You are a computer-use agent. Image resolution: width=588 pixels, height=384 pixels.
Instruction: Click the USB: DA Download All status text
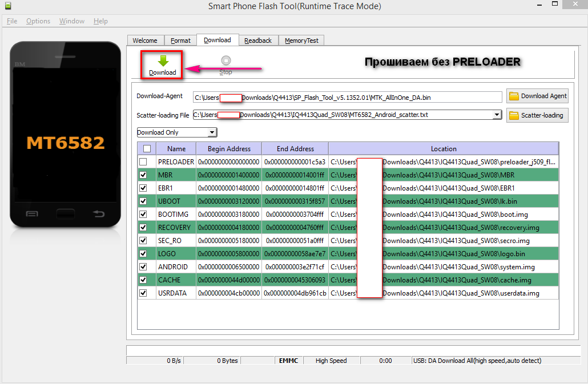[x=477, y=361]
